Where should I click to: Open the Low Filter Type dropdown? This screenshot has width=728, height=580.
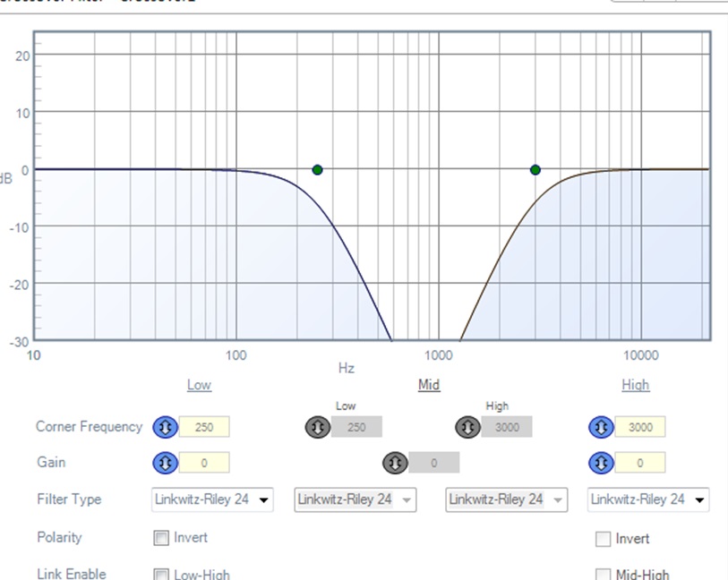pos(212,499)
